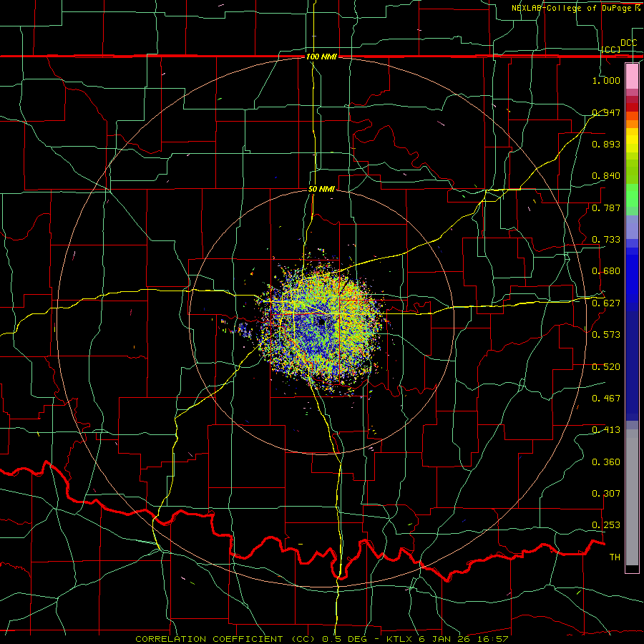
Task: Click the Correlation Coefficient KTLX caption at bottom
Action: 321,639
